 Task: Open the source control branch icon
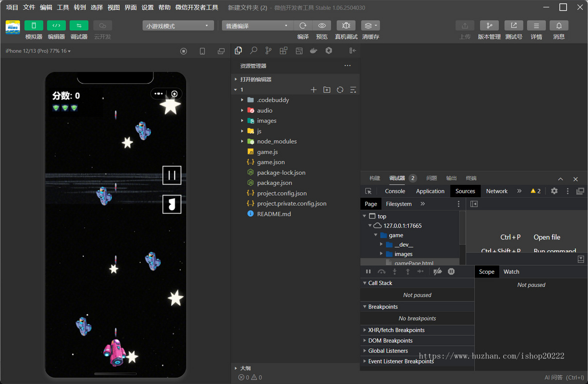pos(269,51)
